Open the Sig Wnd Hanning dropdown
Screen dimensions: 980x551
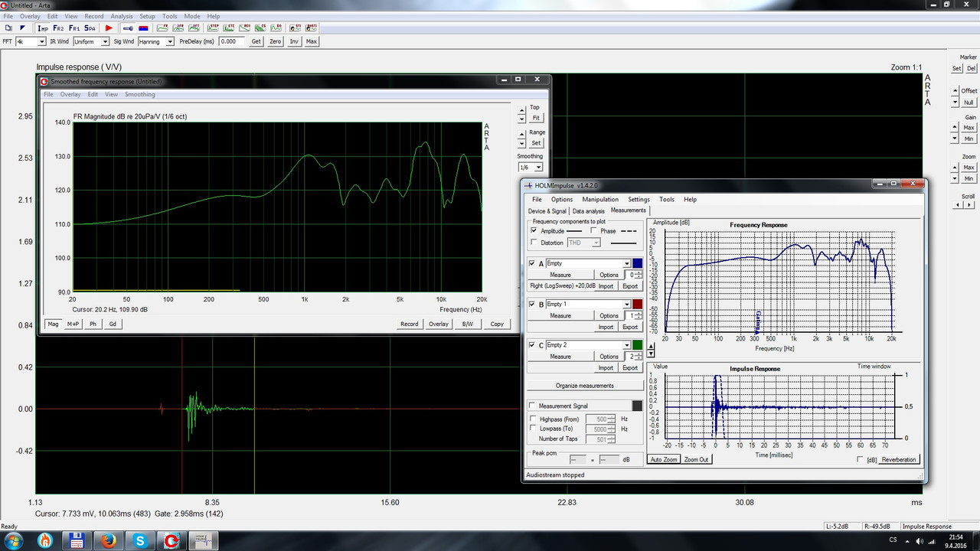point(170,41)
